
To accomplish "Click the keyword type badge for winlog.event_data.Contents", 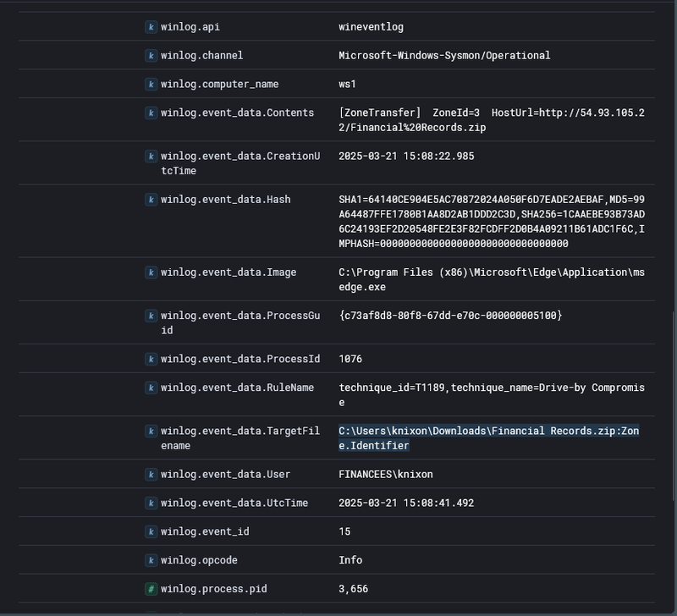I will (x=151, y=113).
